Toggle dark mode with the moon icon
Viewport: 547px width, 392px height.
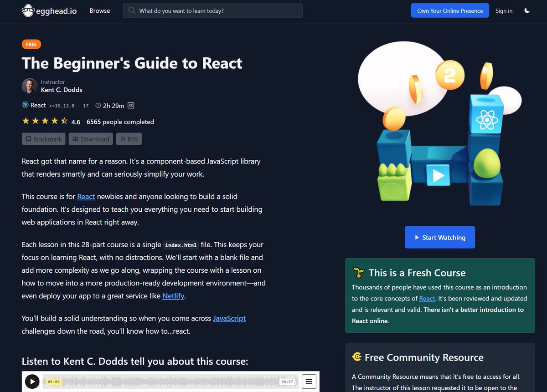[x=527, y=10]
